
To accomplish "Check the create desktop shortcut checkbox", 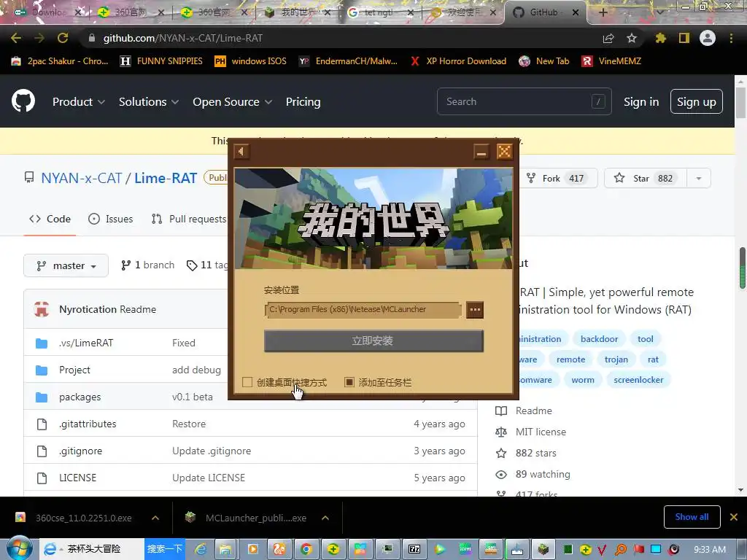I will tap(247, 382).
